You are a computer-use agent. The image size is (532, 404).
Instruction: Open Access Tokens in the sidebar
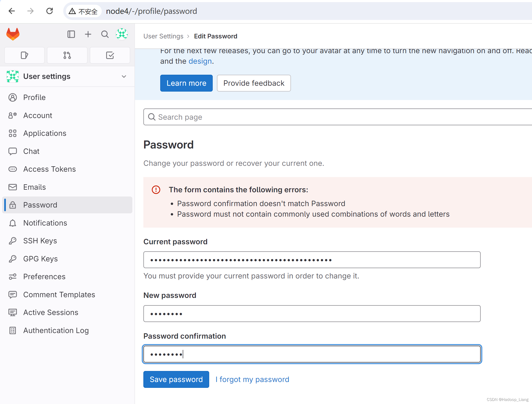coord(49,169)
